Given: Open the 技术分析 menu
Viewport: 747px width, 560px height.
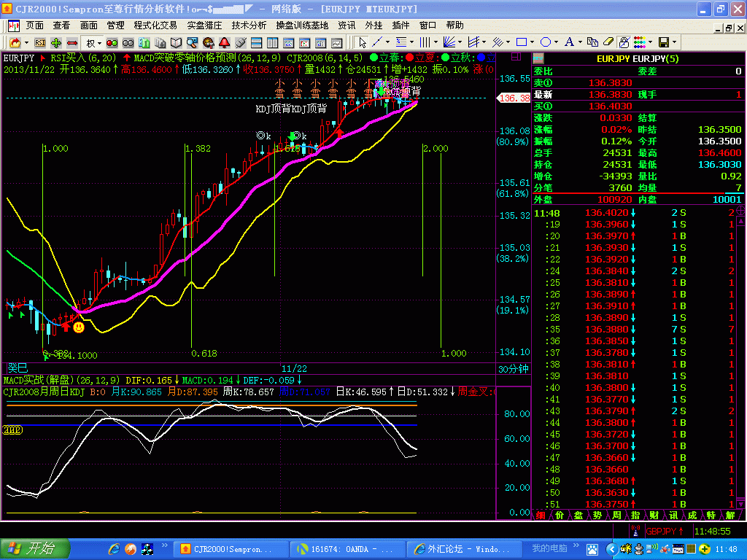Looking at the screenshot, I should point(249,25).
